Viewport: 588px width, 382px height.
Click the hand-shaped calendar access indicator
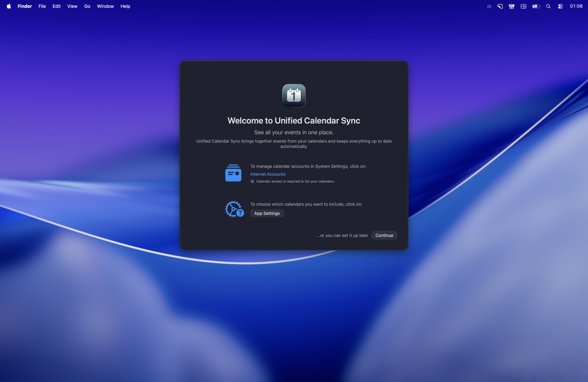252,181
